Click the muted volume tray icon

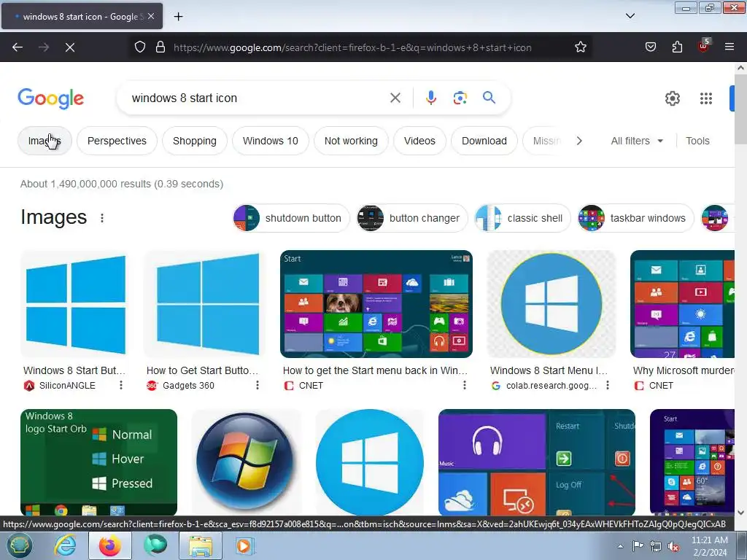(673, 546)
